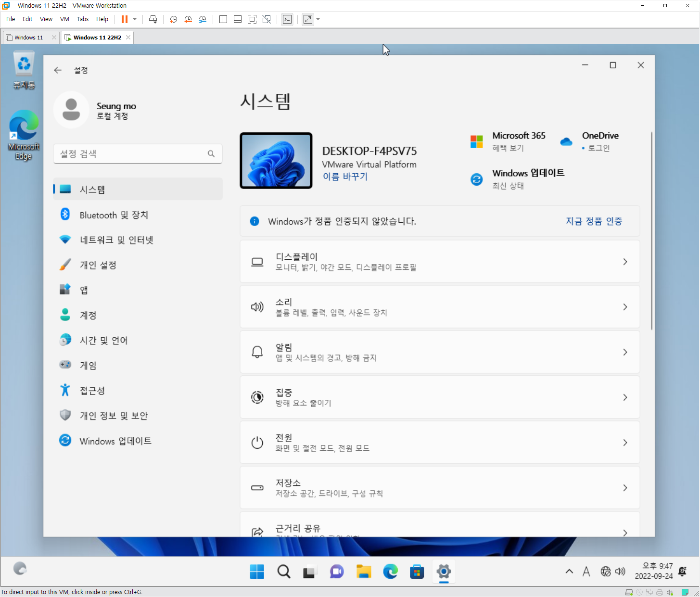Screen dimensions: 700x597
Task: Open the VMware Help menu
Action: [x=102, y=19]
